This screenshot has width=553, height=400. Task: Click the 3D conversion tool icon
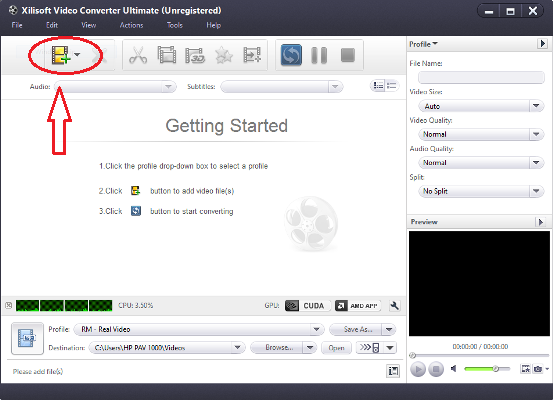195,55
